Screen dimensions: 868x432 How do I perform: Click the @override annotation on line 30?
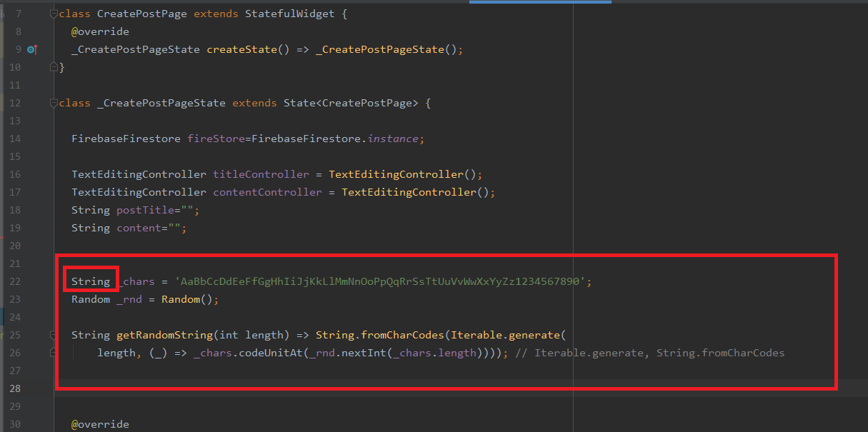tap(100, 424)
